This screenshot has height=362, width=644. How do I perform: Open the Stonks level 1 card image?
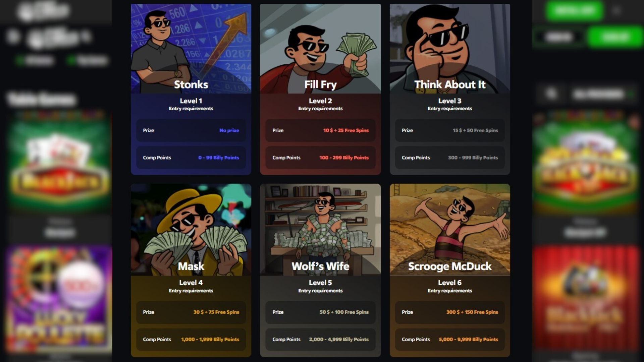coord(191,49)
